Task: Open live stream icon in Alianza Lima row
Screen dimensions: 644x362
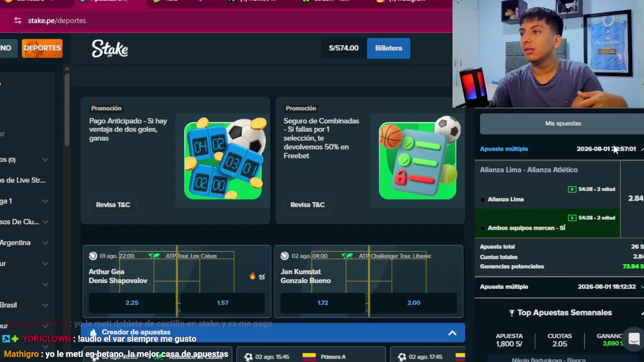Action: pos(572,190)
